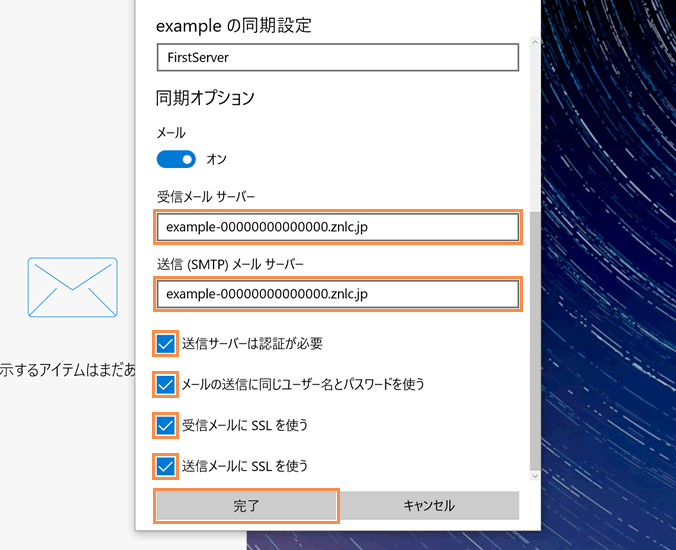This screenshot has width=676, height=550.
Task: Click the キャンセル button
Action: (429, 506)
